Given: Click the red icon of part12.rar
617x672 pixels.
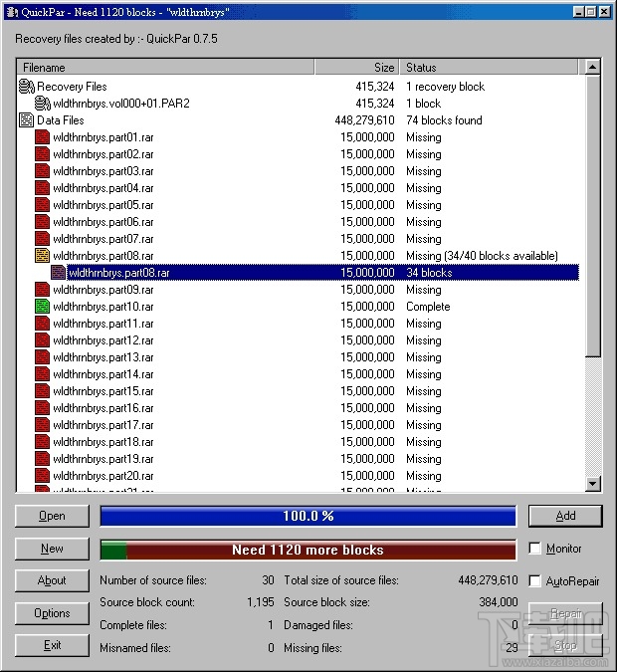Looking at the screenshot, I should (42, 340).
